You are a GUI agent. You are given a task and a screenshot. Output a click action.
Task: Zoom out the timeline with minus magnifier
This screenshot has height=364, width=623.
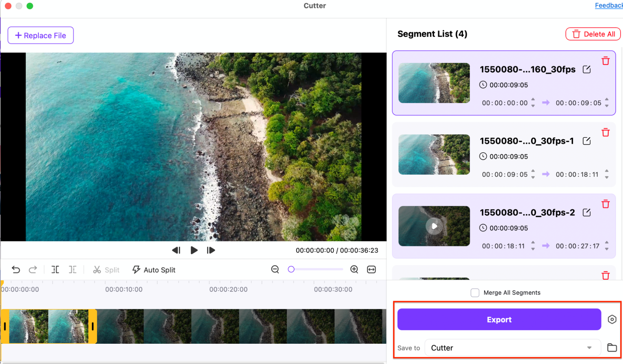point(275,269)
